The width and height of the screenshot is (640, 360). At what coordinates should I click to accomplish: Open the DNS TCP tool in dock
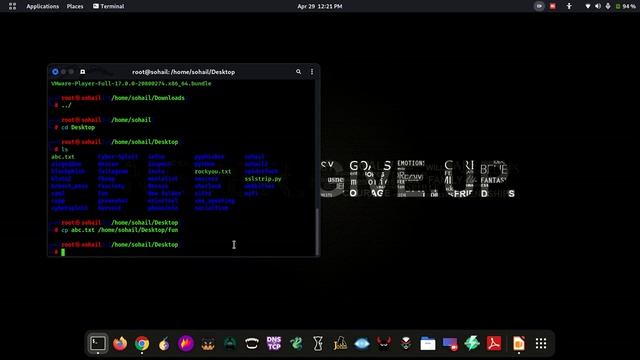tap(274, 344)
